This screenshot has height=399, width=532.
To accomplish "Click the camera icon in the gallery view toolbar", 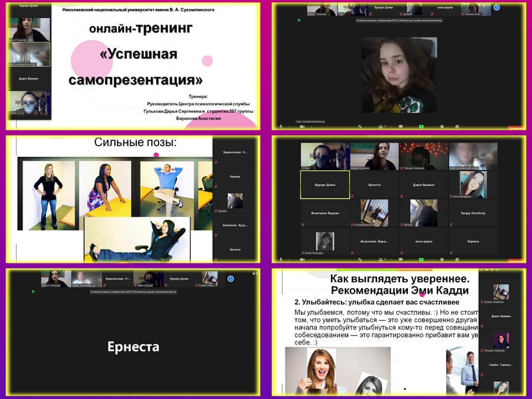I will coord(302,259).
